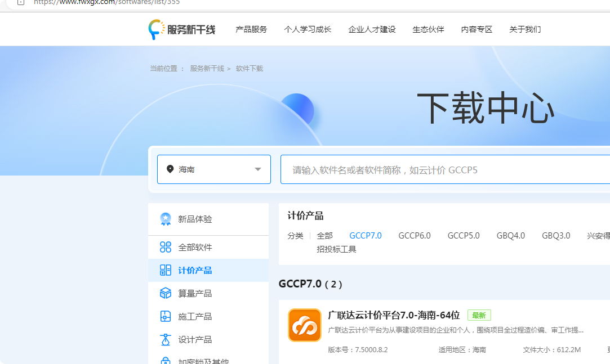Open the 广联达云计价平台7.0-海南-64位 title

click(394, 315)
